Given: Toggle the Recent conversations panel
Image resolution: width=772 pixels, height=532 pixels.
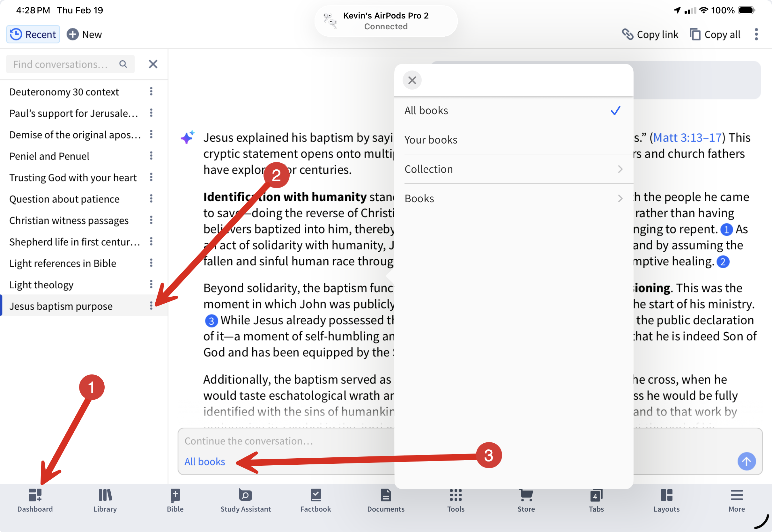Looking at the screenshot, I should pos(33,34).
